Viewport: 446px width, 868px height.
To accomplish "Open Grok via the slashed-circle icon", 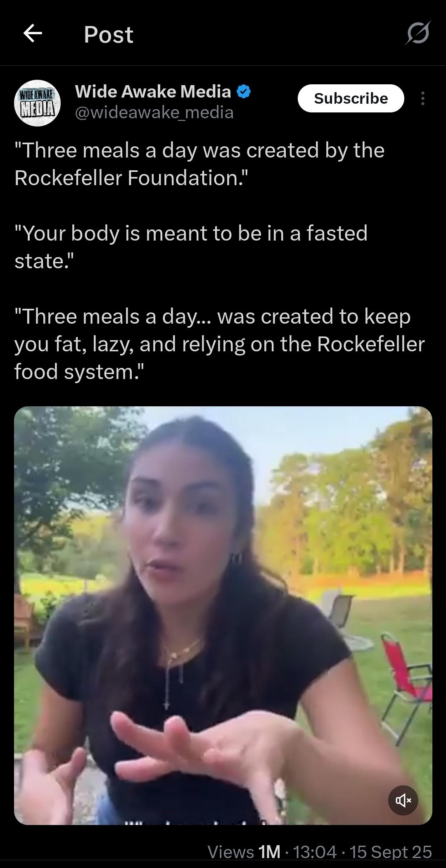I will tap(418, 33).
